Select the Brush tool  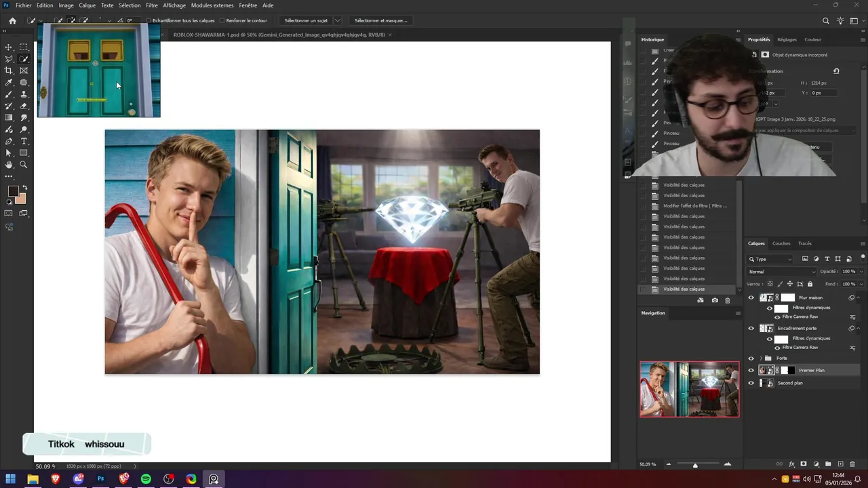(9, 94)
